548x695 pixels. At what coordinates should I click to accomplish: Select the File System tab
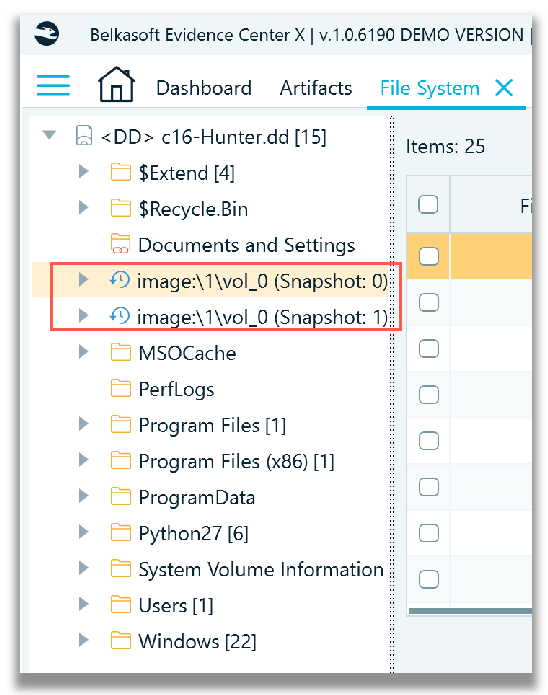(430, 88)
